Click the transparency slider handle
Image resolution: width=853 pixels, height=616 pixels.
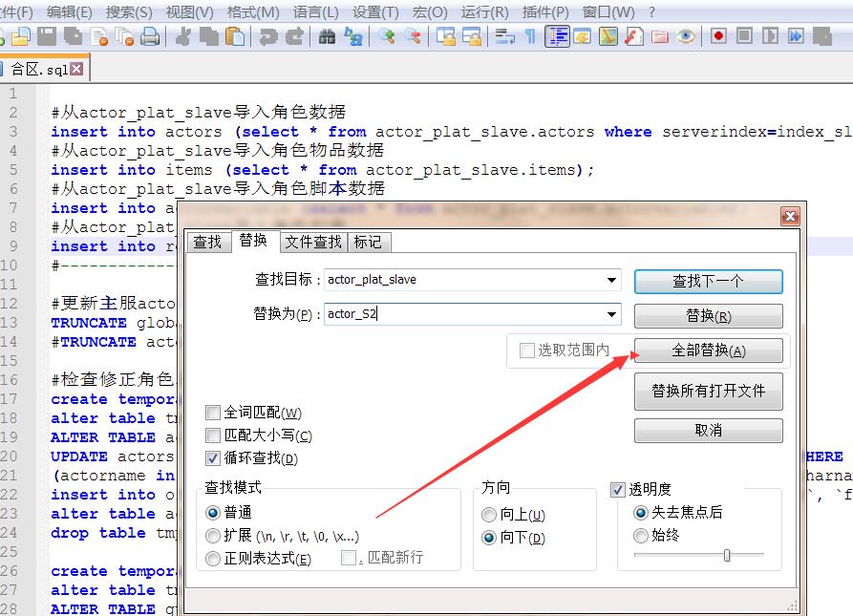(727, 555)
